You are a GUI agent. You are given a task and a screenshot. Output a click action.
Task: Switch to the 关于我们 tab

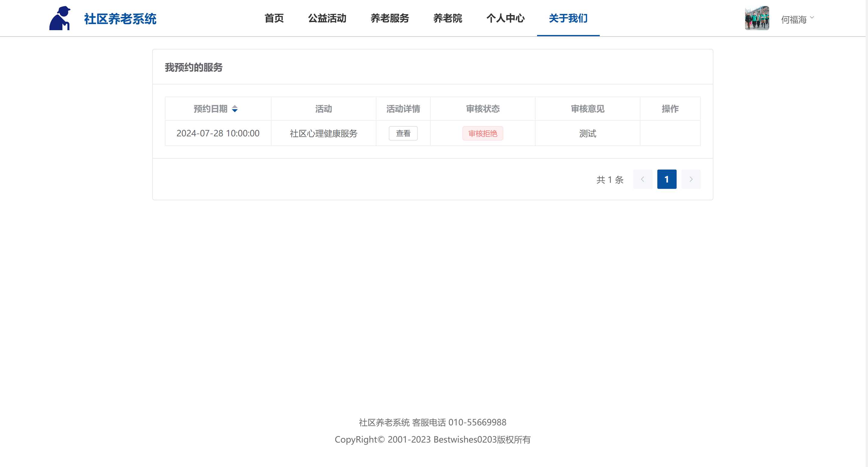tap(568, 18)
